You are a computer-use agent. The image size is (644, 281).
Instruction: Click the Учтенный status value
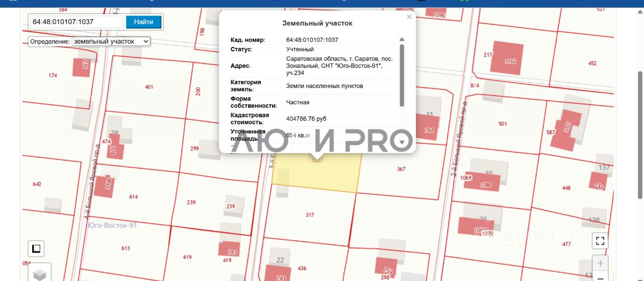click(x=300, y=49)
